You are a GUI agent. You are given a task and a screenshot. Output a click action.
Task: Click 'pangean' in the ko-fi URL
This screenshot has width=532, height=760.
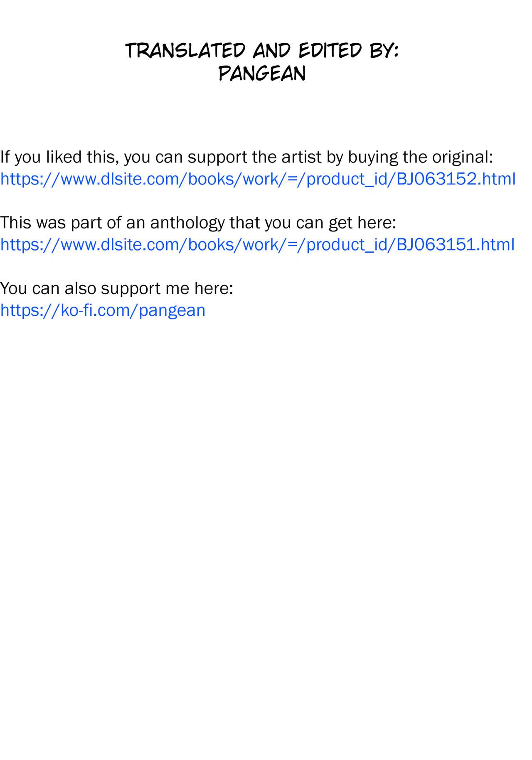click(x=172, y=310)
